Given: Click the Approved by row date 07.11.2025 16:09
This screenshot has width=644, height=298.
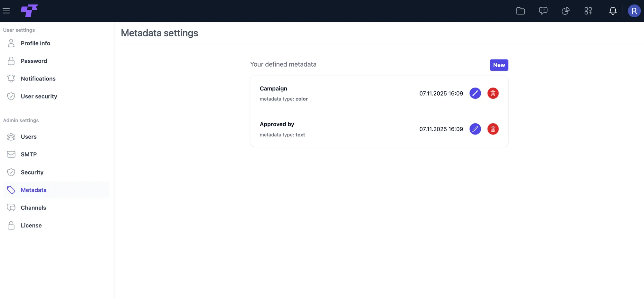Looking at the screenshot, I should click(441, 129).
